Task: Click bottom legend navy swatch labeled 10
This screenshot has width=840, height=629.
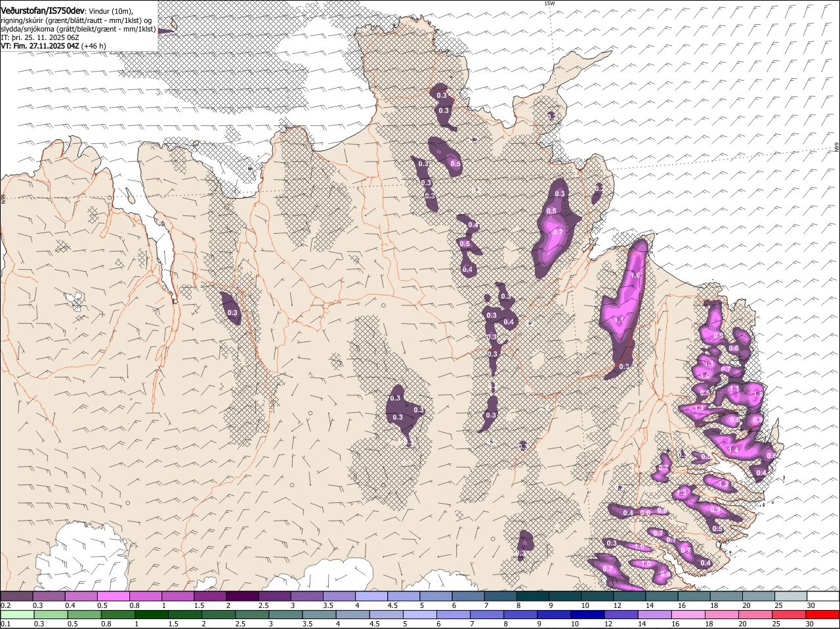Action: click(x=587, y=615)
